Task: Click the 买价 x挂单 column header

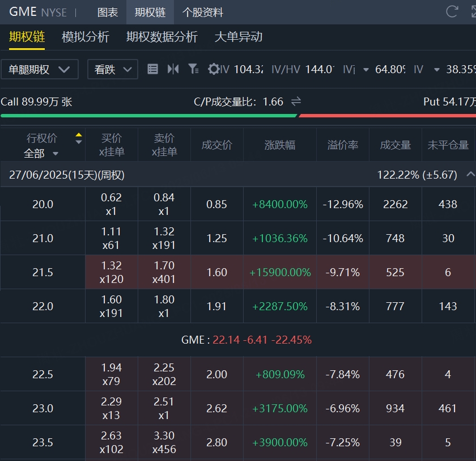Action: pos(112,145)
